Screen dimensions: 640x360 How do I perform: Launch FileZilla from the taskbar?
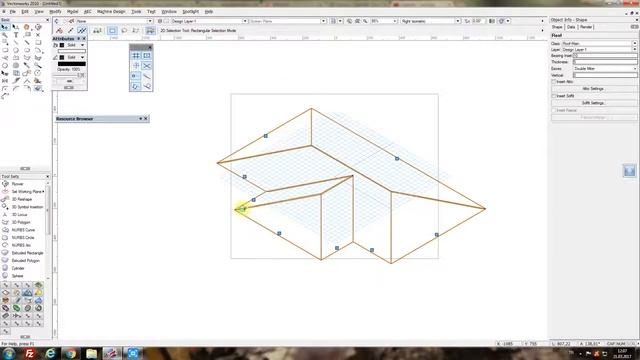tap(29, 353)
